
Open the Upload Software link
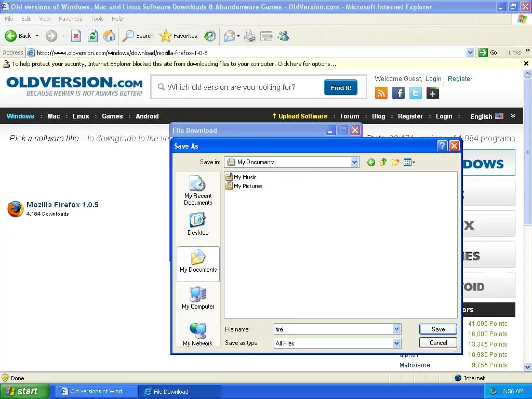tap(300, 116)
